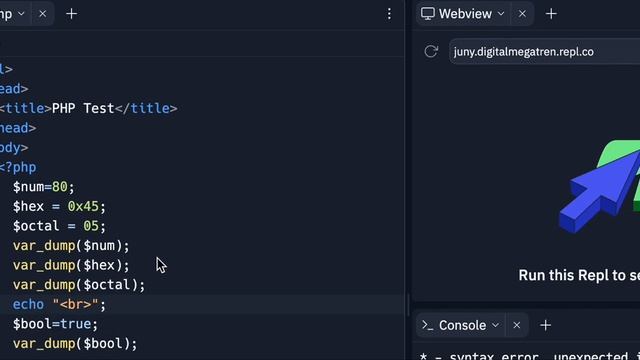The image size is (640, 360).
Task: Open the editor pane three-dot menu
Action: [x=389, y=14]
